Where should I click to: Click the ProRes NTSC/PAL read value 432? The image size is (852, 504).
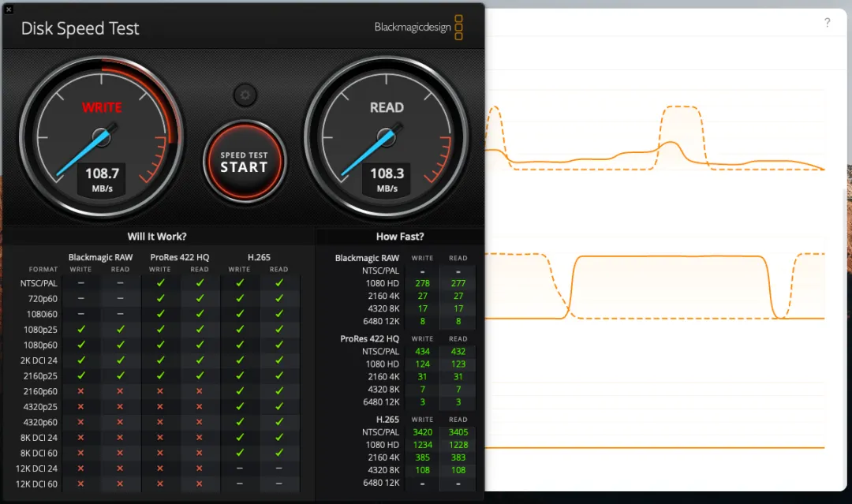(458, 352)
